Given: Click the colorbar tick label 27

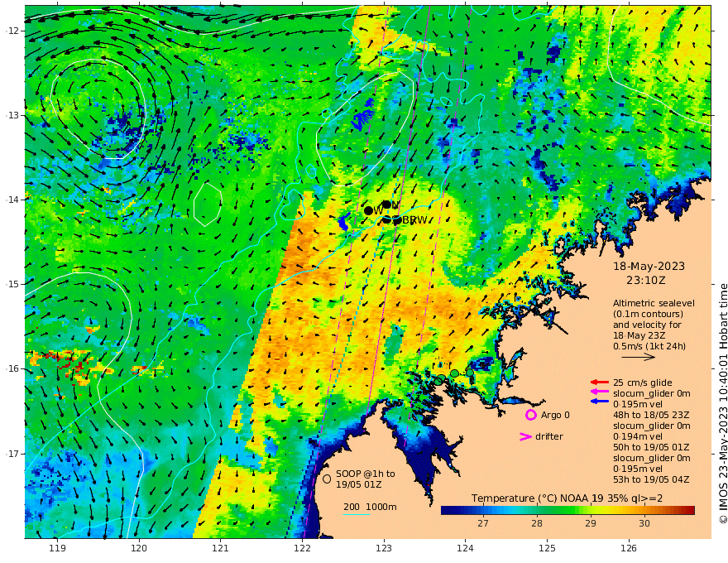Looking at the screenshot, I should click(x=483, y=523).
